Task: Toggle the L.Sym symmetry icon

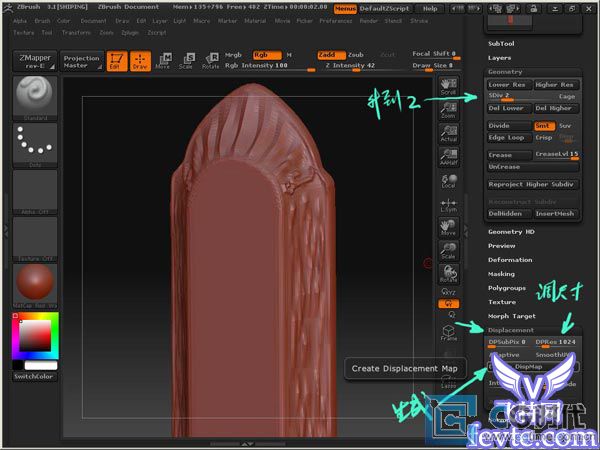Action: click(448, 205)
